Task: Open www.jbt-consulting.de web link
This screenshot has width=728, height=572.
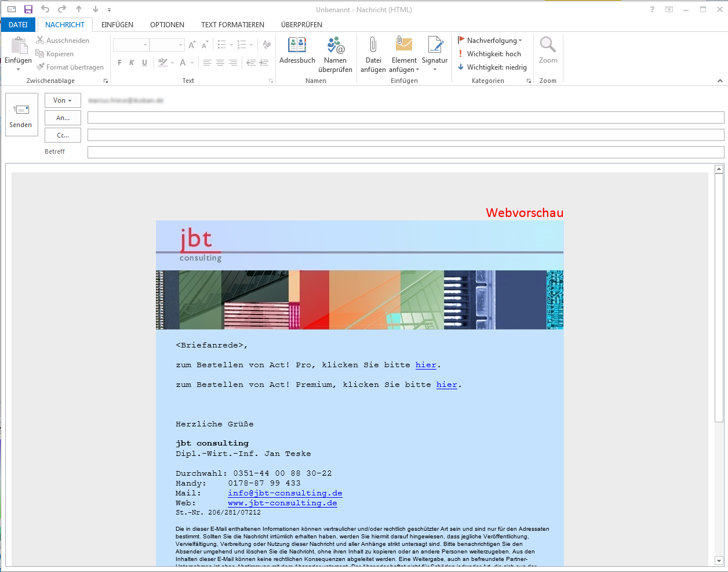Action: point(282,503)
